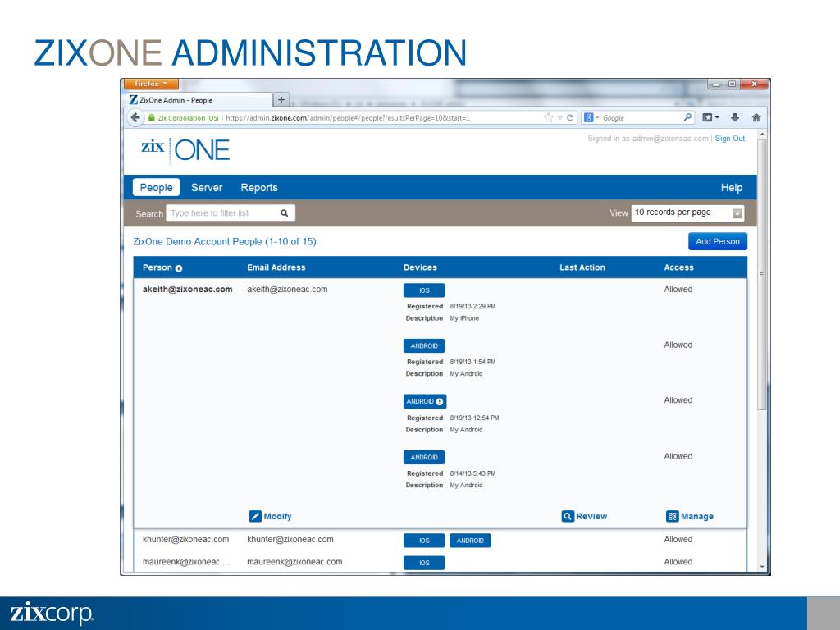Viewport: 840px width, 630px height.
Task: Open the bookmarks menu icon
Action: (707, 117)
